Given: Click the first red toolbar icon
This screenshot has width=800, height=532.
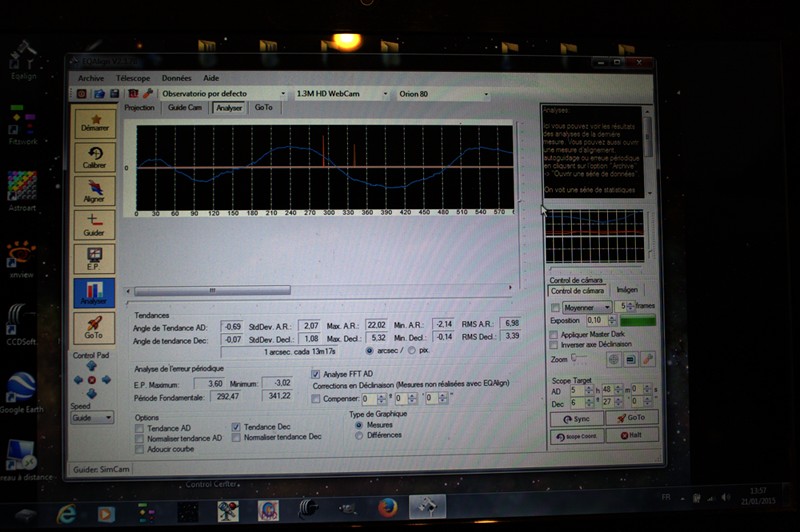Looking at the screenshot, I should click(x=81, y=93).
